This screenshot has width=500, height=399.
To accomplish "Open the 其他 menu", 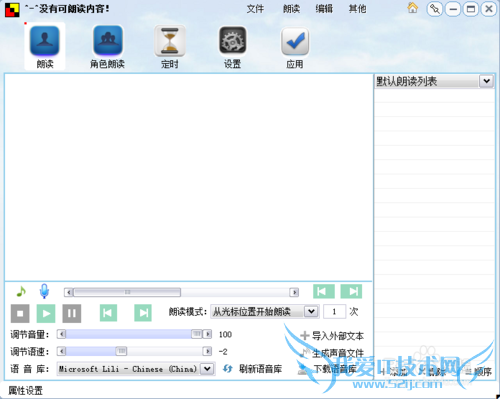I will point(357,9).
